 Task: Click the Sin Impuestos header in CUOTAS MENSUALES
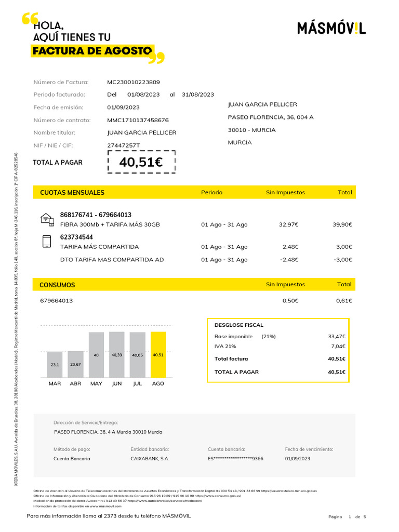click(285, 192)
